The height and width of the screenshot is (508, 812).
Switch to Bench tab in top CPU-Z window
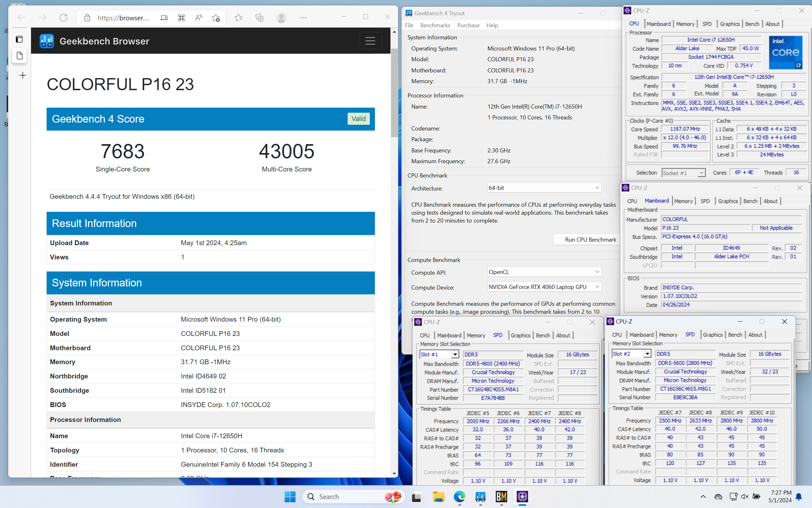click(x=752, y=24)
